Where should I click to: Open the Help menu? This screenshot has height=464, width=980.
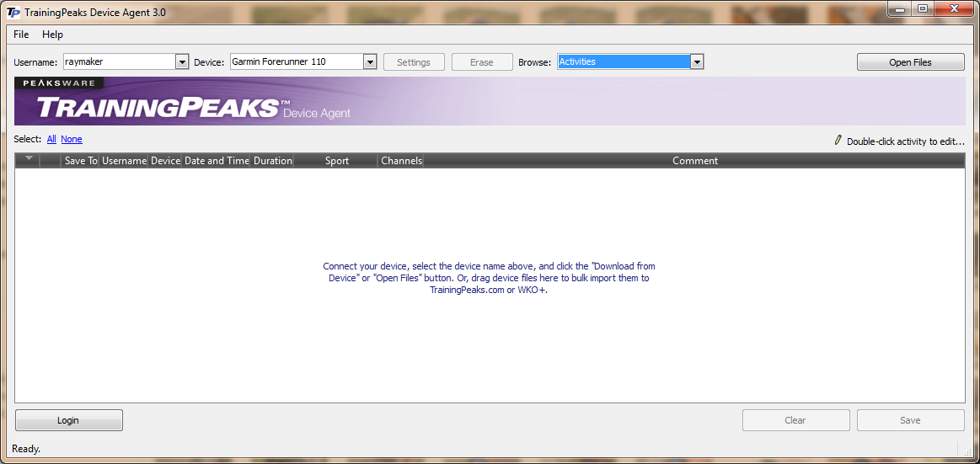tap(52, 35)
